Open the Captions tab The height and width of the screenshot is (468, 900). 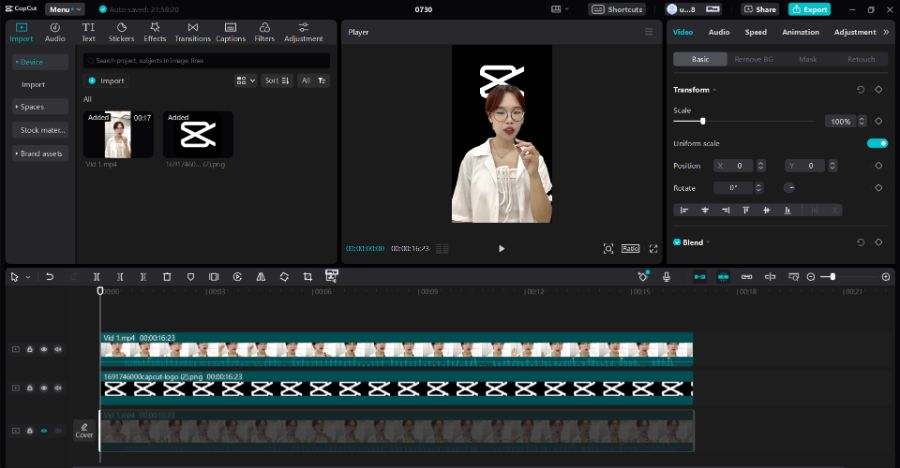pyautogui.click(x=230, y=33)
